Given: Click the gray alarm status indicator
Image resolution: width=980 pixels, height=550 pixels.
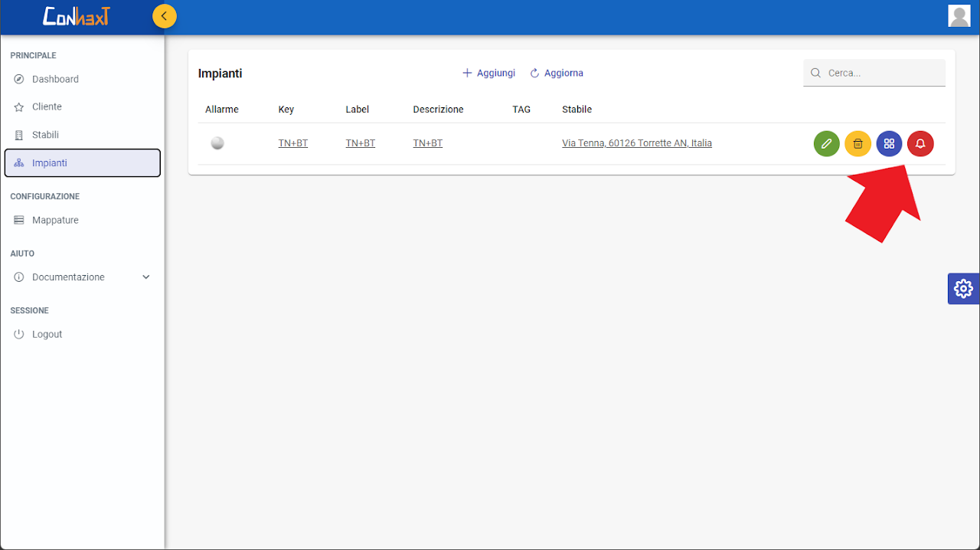Looking at the screenshot, I should click(217, 143).
